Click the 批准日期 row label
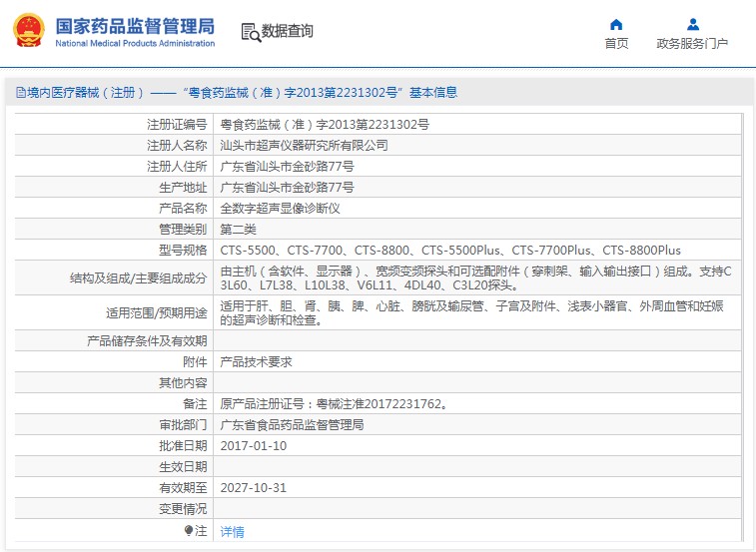 183,446
